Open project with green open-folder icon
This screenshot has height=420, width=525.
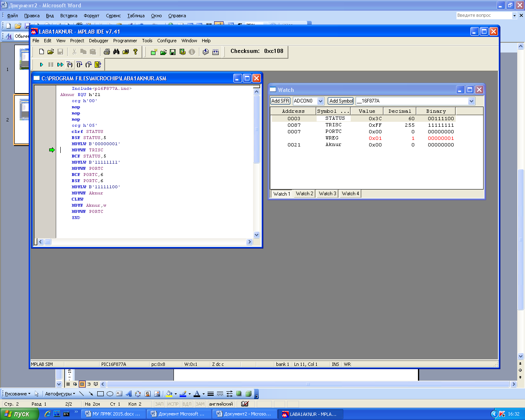pyautogui.click(x=163, y=52)
